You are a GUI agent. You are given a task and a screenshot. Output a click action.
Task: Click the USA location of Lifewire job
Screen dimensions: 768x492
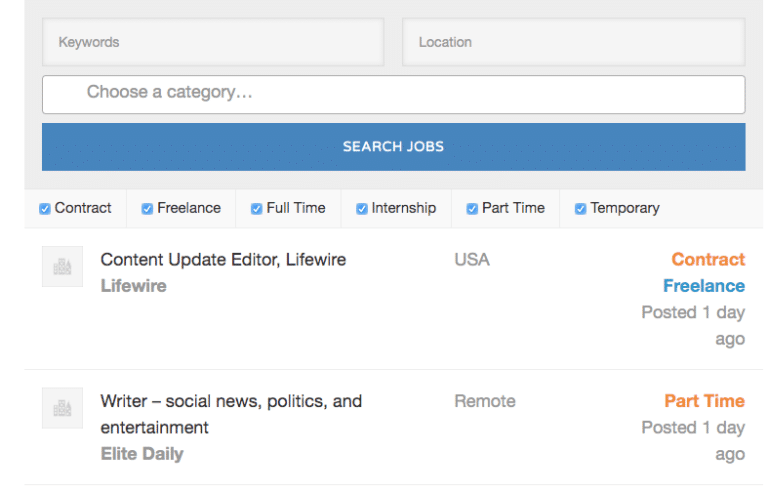(x=472, y=260)
